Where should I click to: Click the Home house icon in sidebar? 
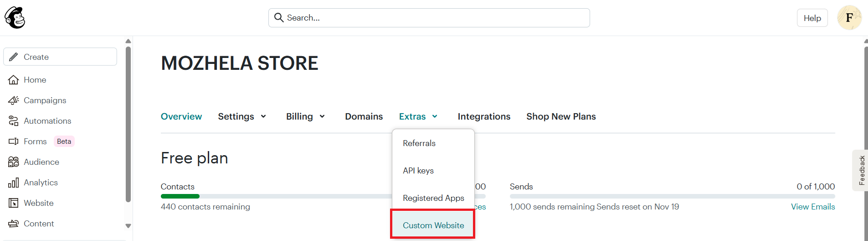pyautogui.click(x=14, y=80)
